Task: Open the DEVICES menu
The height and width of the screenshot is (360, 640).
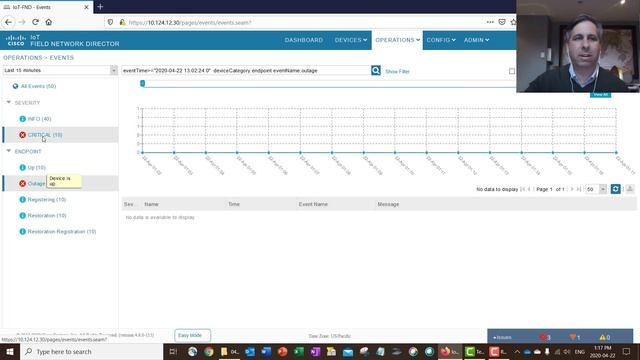Action: point(351,40)
